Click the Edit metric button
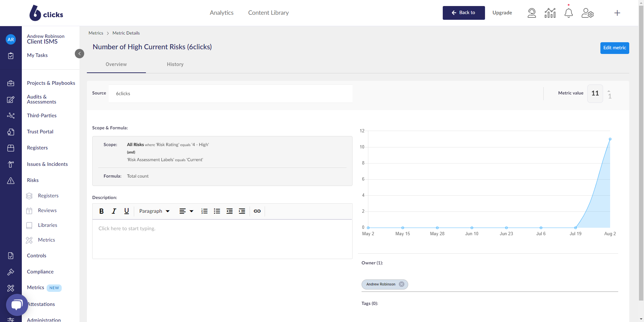 coord(614,48)
